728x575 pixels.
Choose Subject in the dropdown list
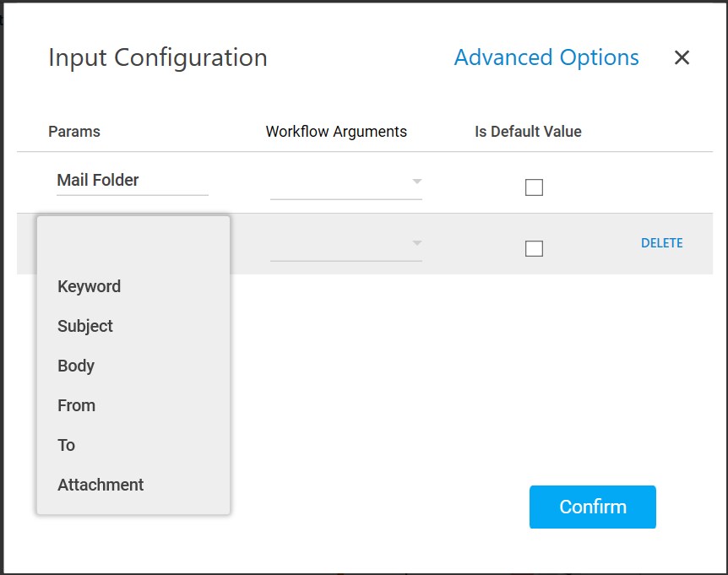click(x=85, y=326)
